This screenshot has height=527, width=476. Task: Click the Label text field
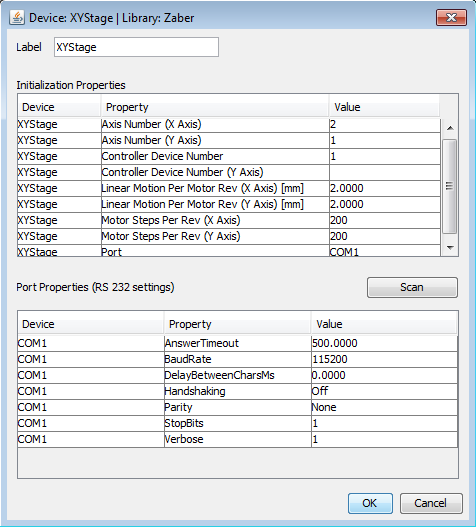pyautogui.click(x=136, y=47)
